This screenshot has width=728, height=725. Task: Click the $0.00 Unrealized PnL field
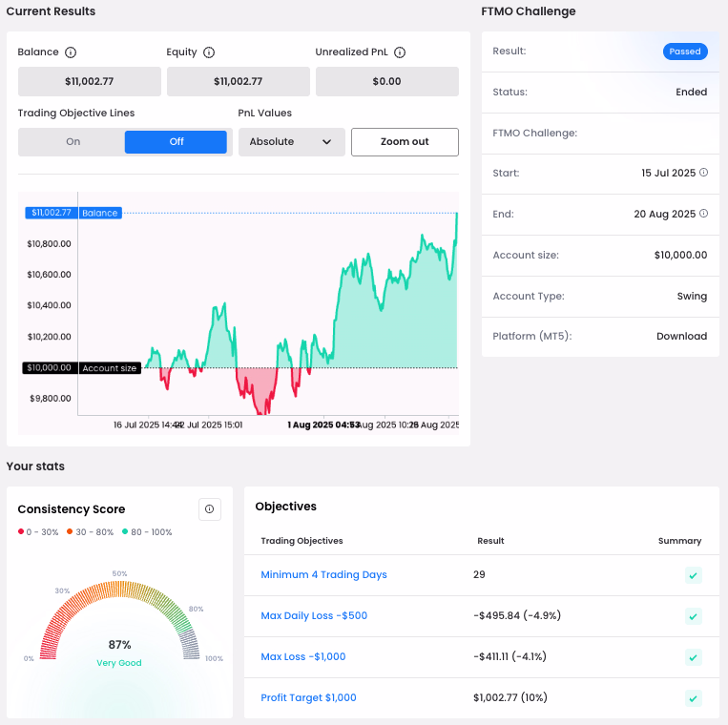387,81
